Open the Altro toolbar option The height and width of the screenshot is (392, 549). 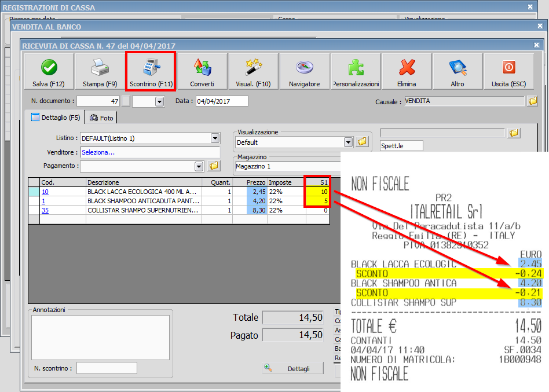click(457, 72)
